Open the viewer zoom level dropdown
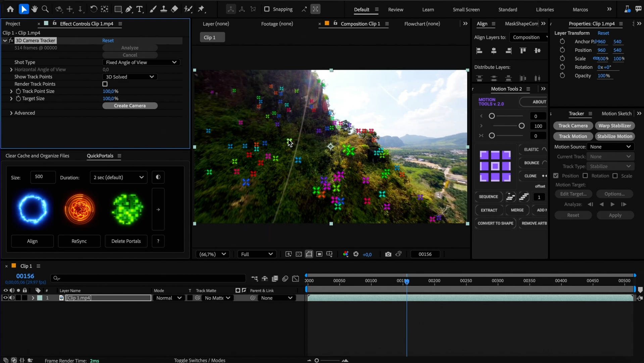 click(x=212, y=254)
